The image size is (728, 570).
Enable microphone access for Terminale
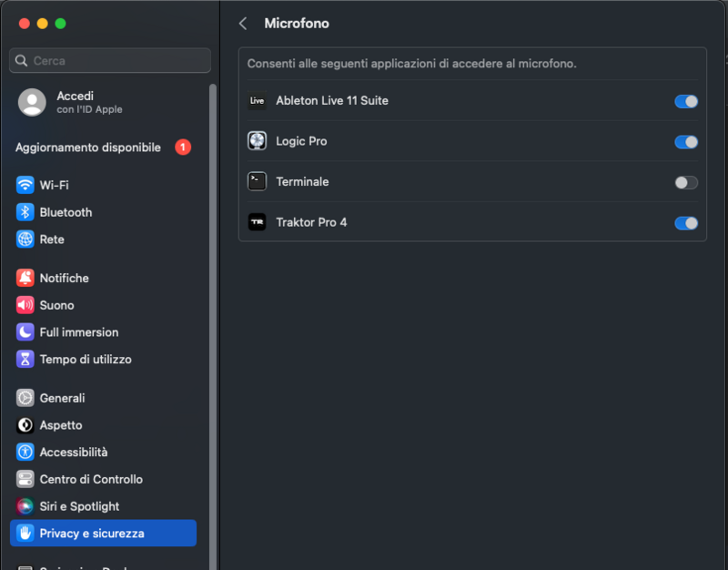point(686,182)
